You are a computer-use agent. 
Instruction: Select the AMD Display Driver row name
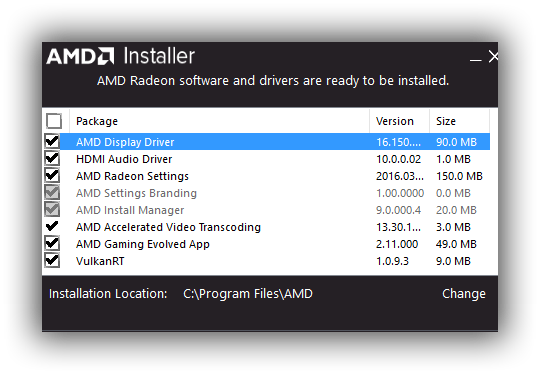point(125,142)
